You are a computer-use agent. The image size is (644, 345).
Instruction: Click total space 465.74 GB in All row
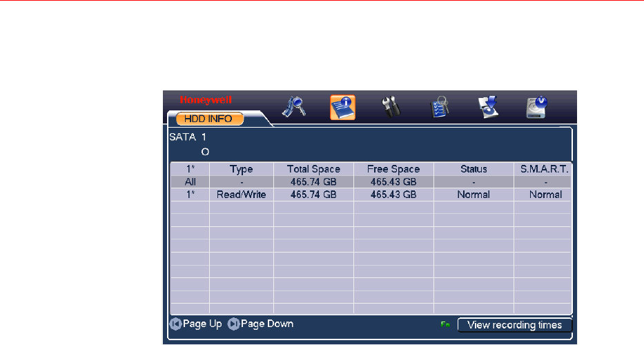[313, 182]
